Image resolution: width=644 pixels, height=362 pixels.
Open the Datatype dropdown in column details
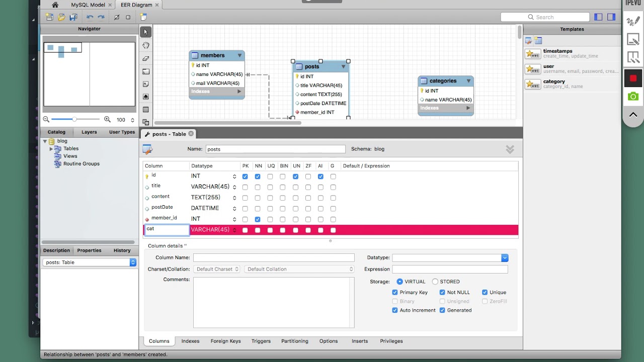(505, 258)
